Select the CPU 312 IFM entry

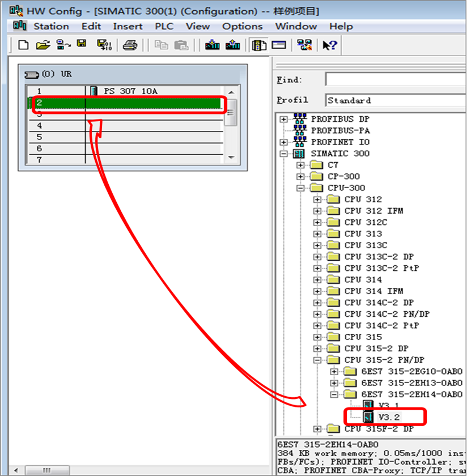[374, 211]
